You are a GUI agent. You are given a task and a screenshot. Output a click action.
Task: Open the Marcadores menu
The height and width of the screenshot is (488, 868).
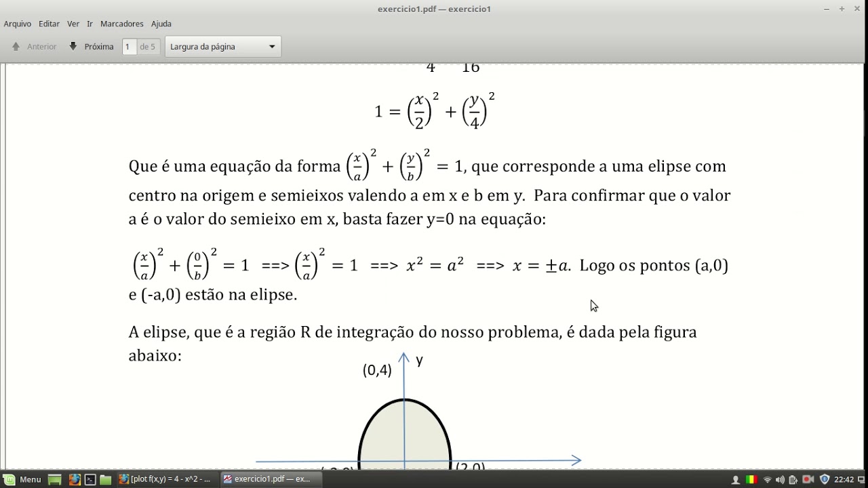tap(122, 24)
